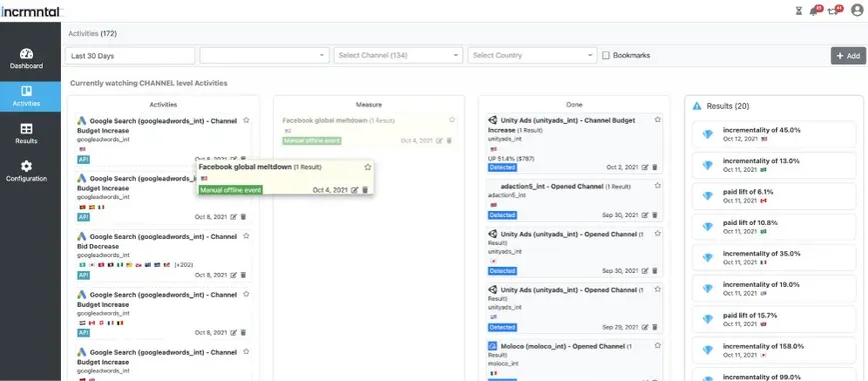This screenshot has height=381, width=868.
Task: Open the Configuration sidebar item
Action: (x=26, y=172)
